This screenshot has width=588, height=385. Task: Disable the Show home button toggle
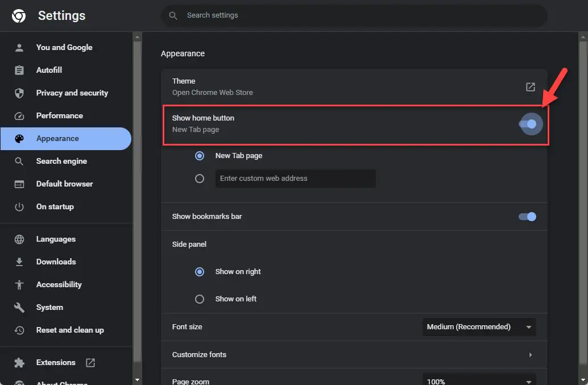[531, 123]
